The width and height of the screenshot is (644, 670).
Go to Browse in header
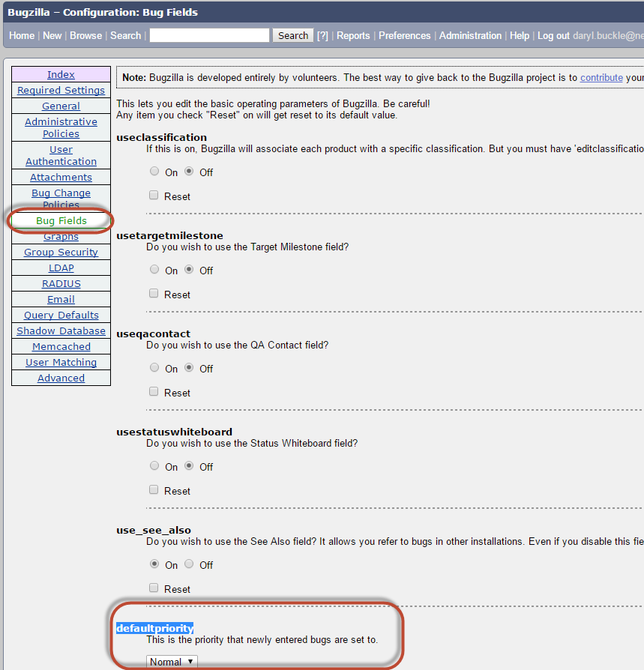point(86,35)
